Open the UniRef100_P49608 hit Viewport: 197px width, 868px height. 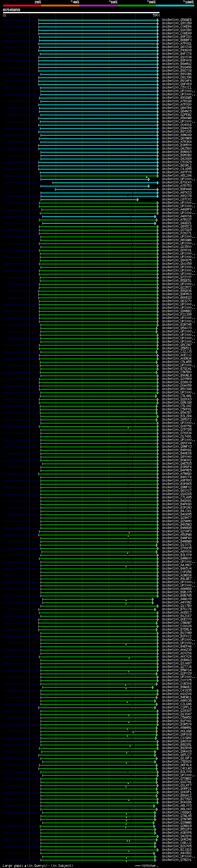177,50
